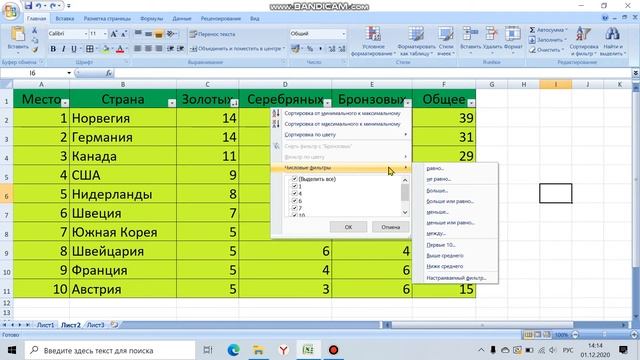Screen dimensions: 640x360
Task: Toggle underline formatting
Action: click(73, 49)
